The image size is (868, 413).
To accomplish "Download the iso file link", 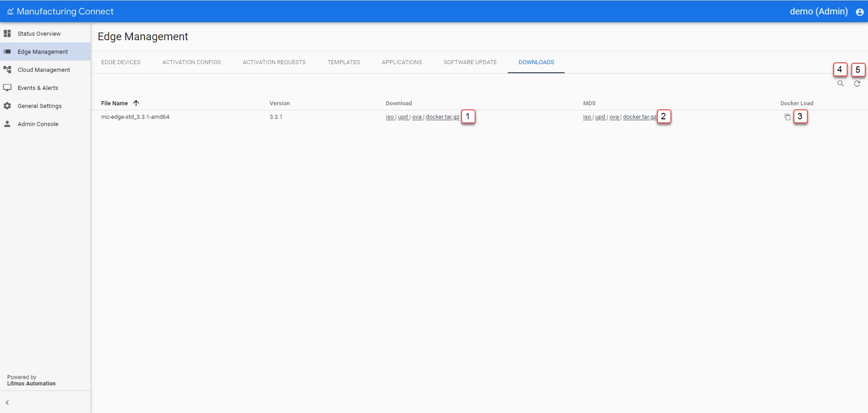I will pyautogui.click(x=390, y=117).
